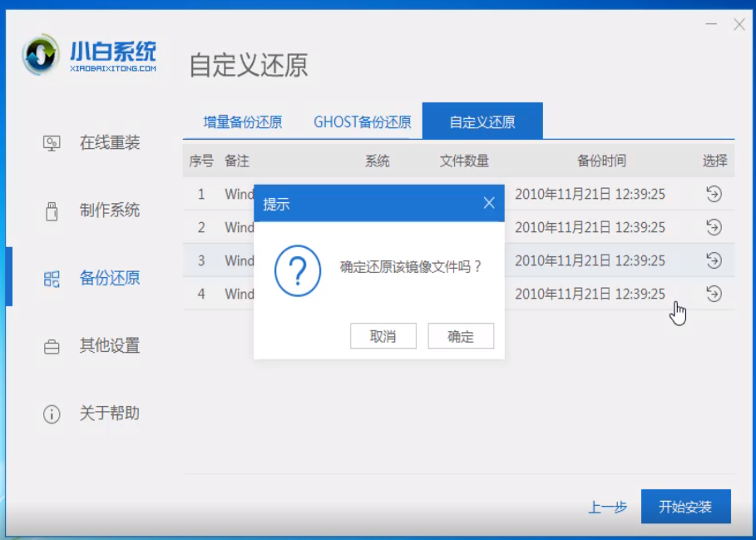
Task: Go back with the 上一步 link
Action: (x=608, y=507)
